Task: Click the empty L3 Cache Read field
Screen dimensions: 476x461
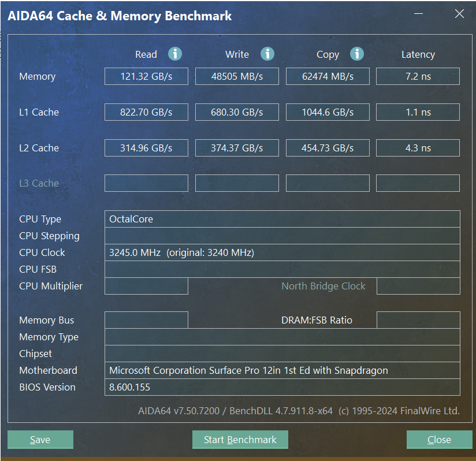Action: (146, 183)
